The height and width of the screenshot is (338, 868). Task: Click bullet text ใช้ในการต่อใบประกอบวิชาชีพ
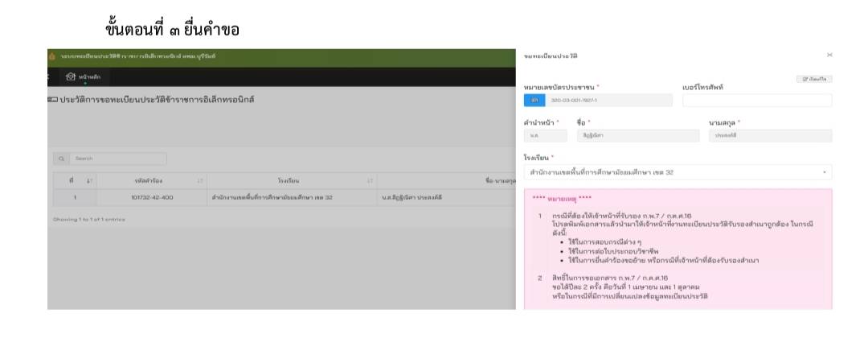point(612,251)
